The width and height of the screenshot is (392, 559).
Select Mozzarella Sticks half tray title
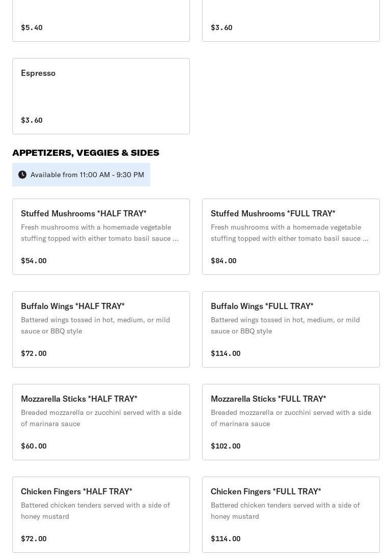[79, 399]
